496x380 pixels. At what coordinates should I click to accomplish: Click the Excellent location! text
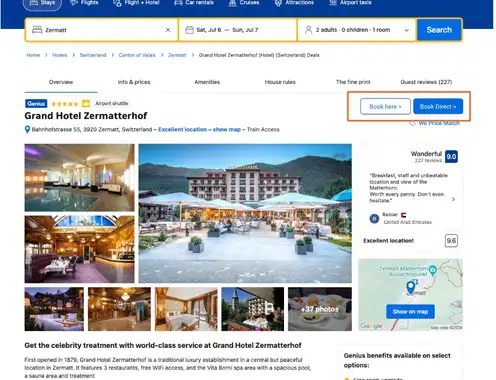click(x=388, y=241)
